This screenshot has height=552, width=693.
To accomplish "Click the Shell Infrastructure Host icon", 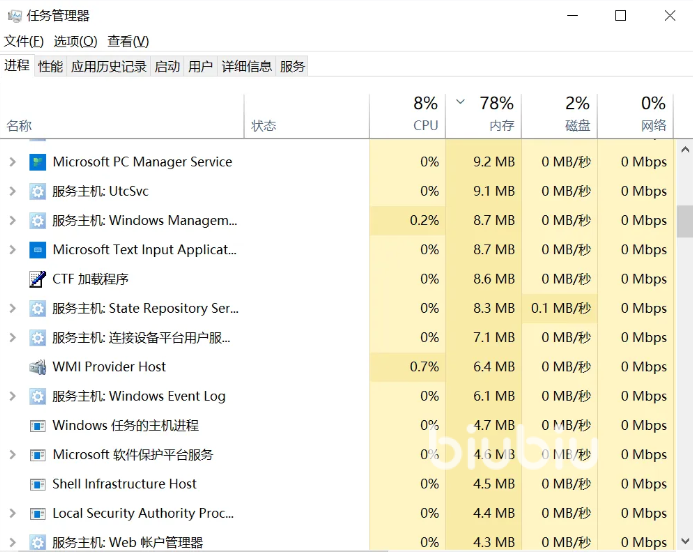I will point(38,484).
